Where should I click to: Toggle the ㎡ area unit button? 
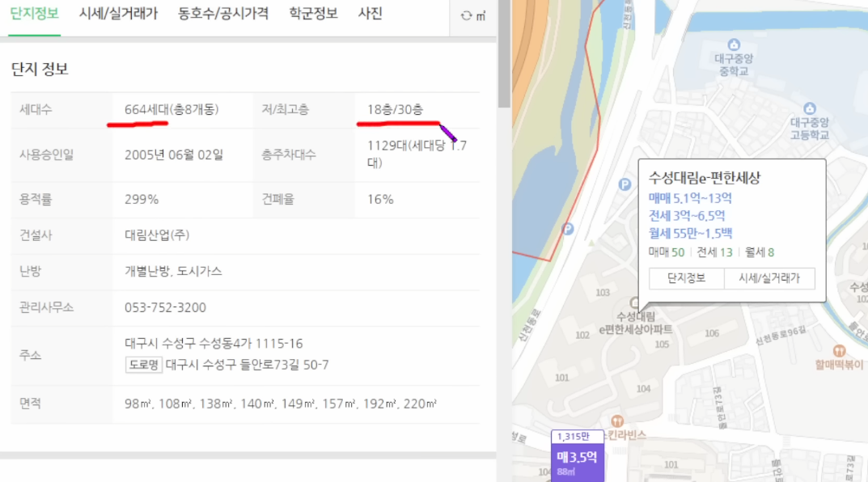click(x=473, y=16)
